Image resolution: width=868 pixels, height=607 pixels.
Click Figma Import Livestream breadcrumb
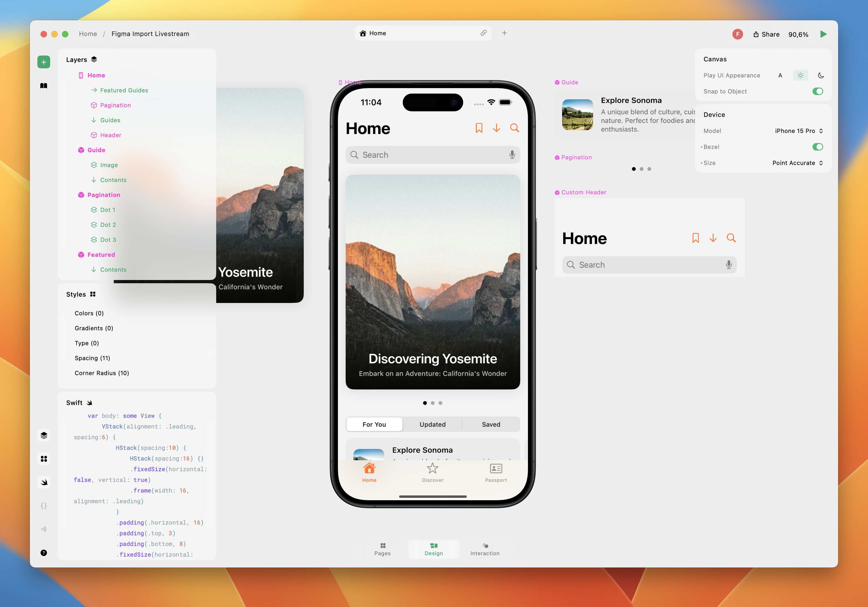150,34
